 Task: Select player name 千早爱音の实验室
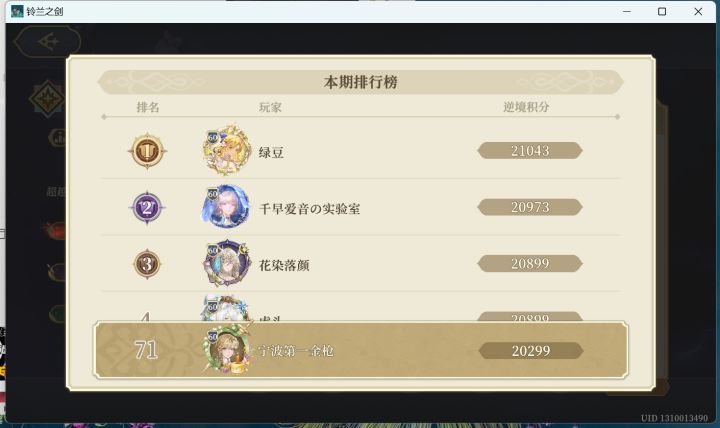click(309, 209)
